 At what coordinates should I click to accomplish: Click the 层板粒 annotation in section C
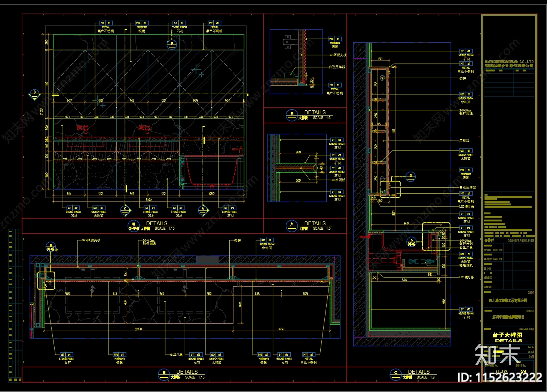click(464, 141)
